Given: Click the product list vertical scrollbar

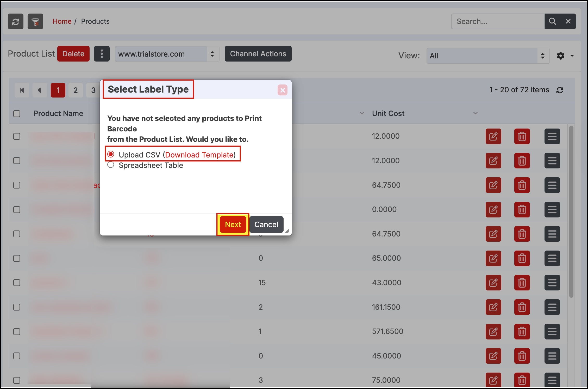Looking at the screenshot, I should (571, 211).
